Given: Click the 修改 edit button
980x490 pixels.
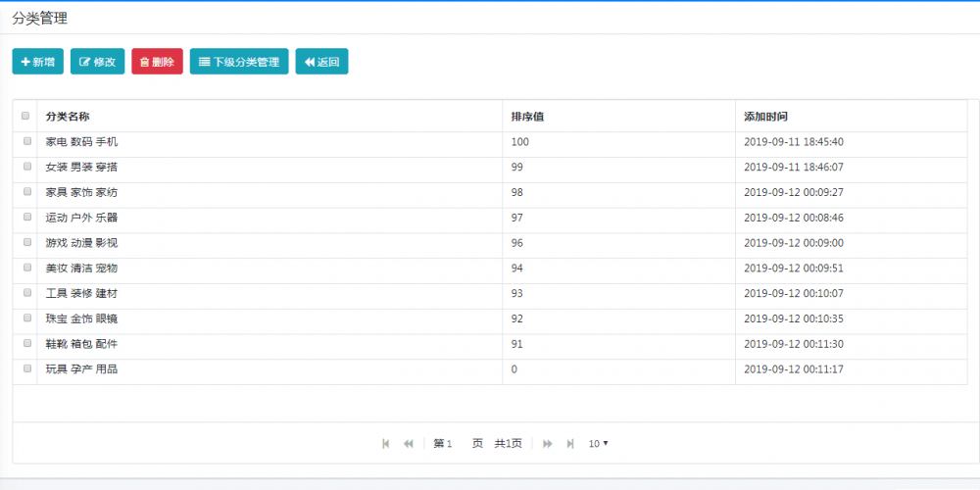Looking at the screenshot, I should 97,61.
